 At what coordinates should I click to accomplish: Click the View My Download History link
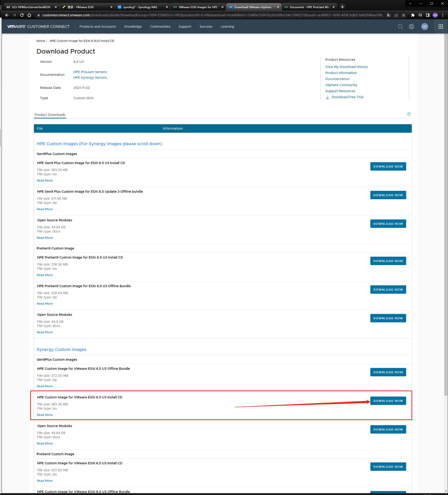[x=346, y=67]
